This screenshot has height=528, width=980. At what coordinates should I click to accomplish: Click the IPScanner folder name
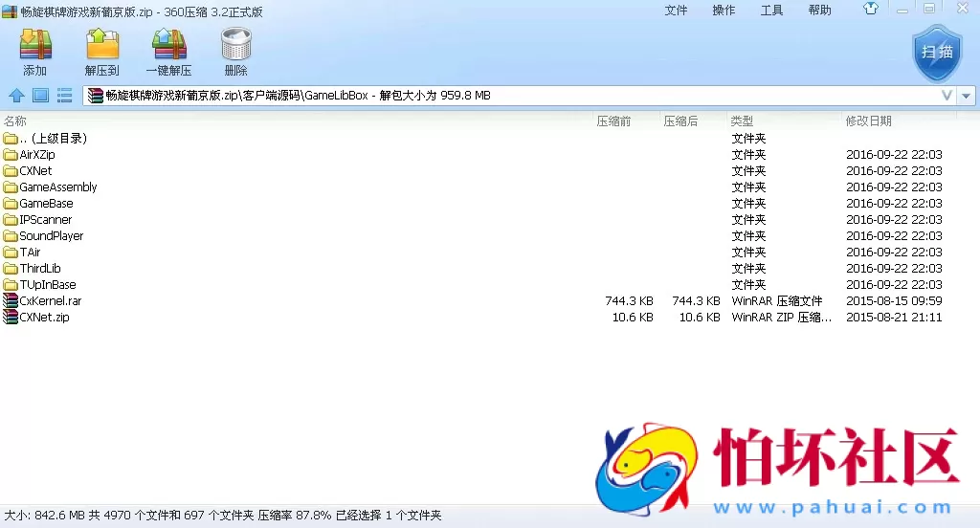click(x=46, y=219)
